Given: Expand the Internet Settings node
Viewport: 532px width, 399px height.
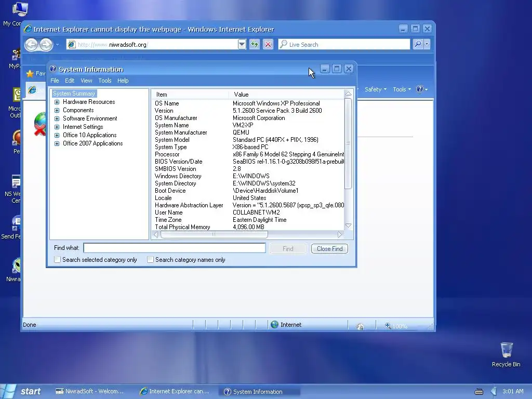Looking at the screenshot, I should (x=57, y=127).
